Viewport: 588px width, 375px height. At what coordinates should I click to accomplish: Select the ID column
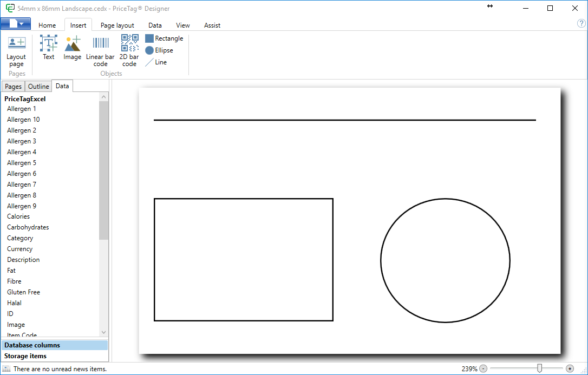(10, 314)
